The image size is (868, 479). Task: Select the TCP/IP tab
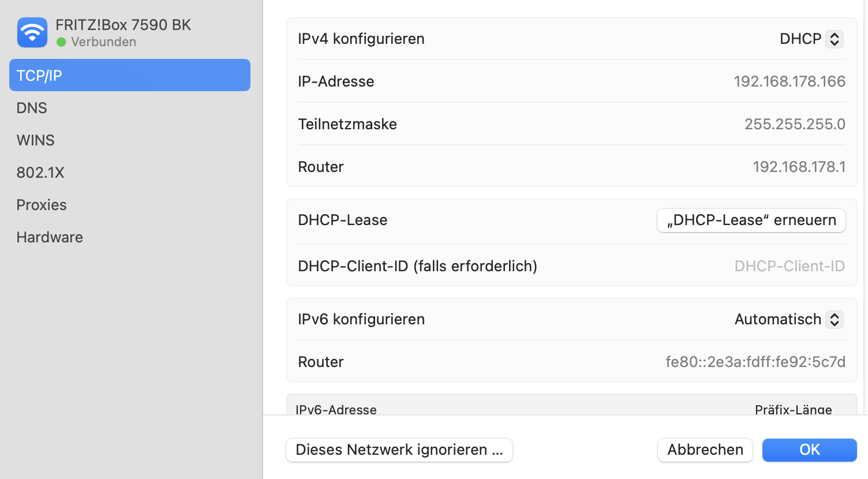coord(129,75)
